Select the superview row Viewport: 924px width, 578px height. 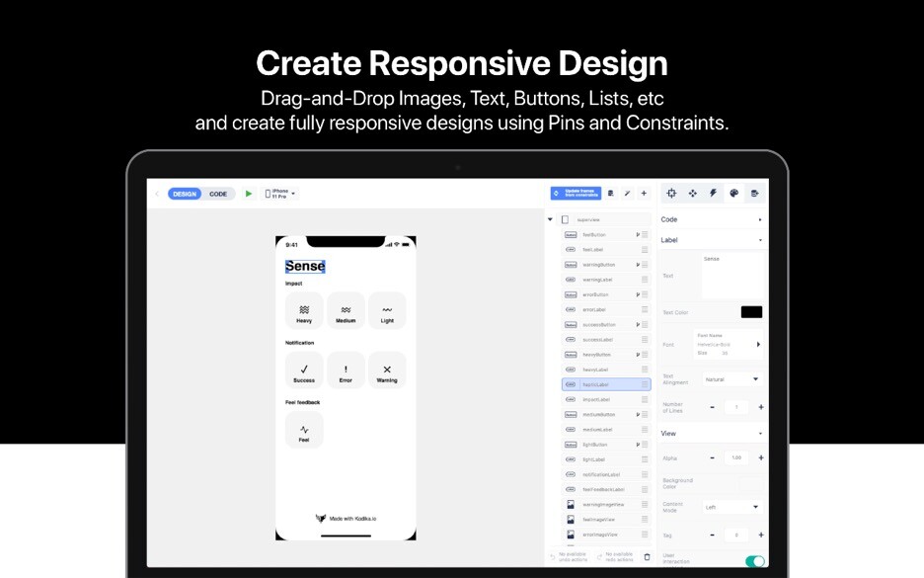click(x=605, y=219)
